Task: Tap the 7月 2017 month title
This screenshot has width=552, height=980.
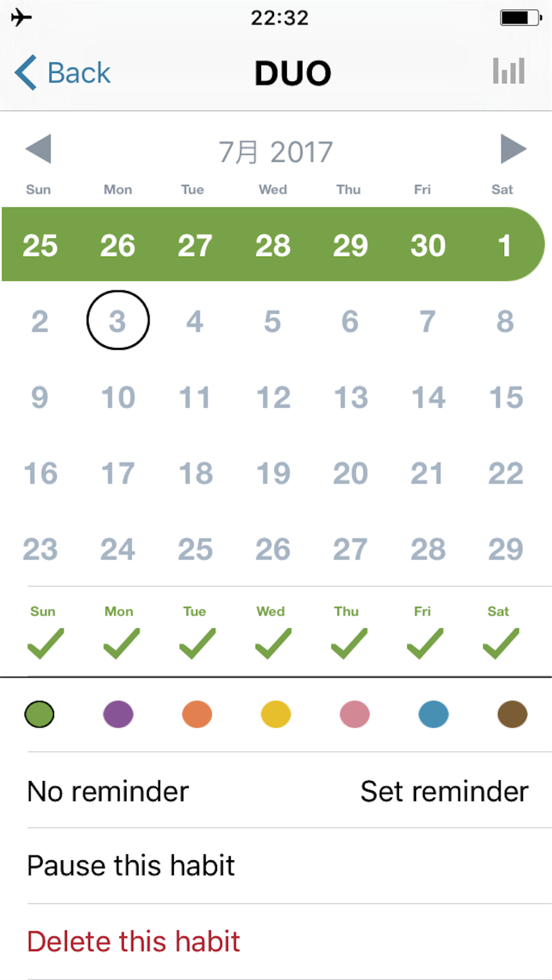Action: click(275, 152)
